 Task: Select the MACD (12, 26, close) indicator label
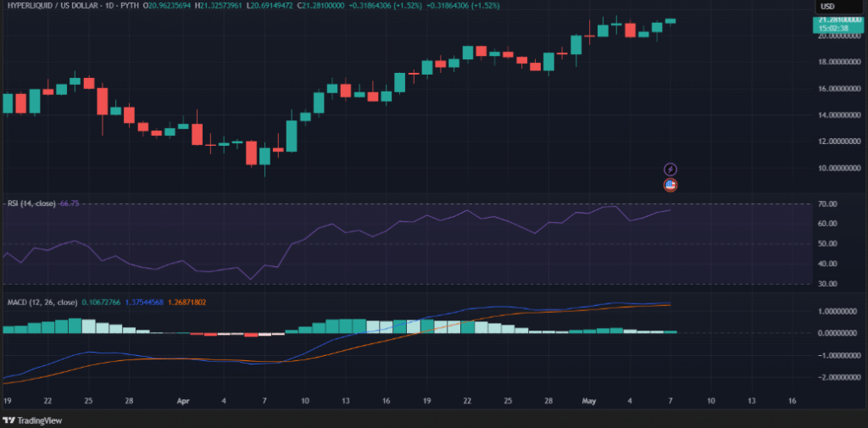(x=42, y=303)
